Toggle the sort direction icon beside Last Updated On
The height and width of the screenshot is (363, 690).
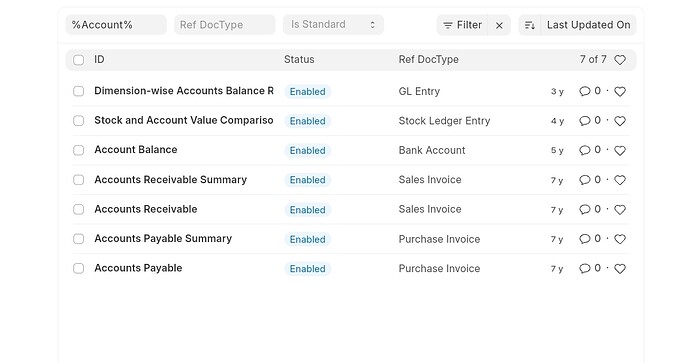click(530, 25)
